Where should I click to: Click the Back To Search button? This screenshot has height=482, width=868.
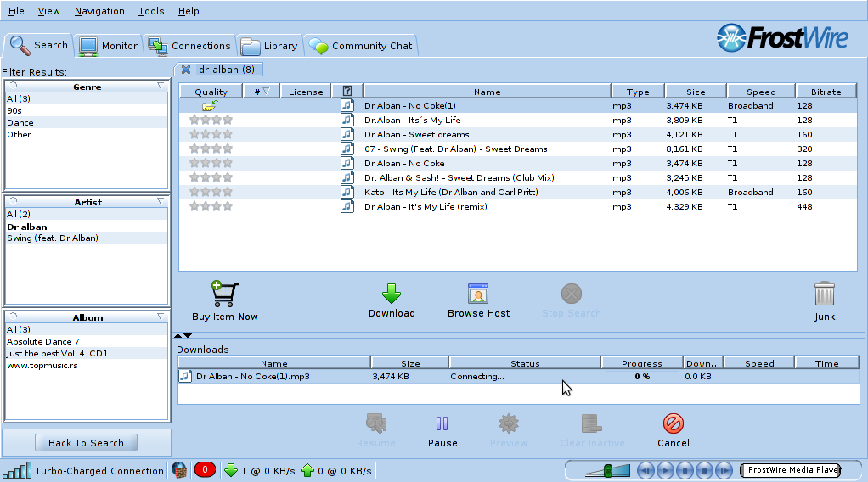(86, 443)
